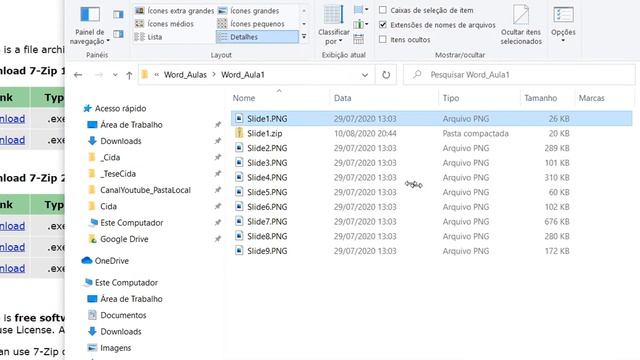Screen dimensions: 640x360
Task: Open Classificar por dropdown
Action: coord(333,25)
